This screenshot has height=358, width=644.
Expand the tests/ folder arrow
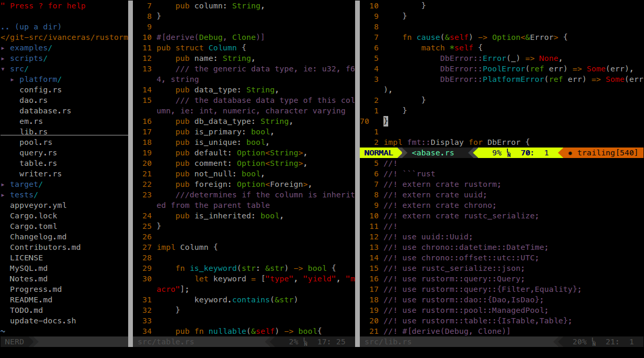coord(3,195)
